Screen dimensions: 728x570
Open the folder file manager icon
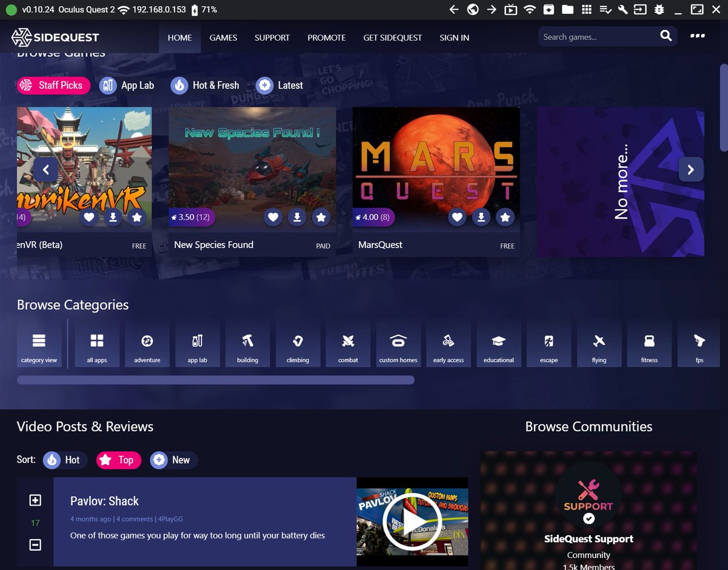point(567,10)
